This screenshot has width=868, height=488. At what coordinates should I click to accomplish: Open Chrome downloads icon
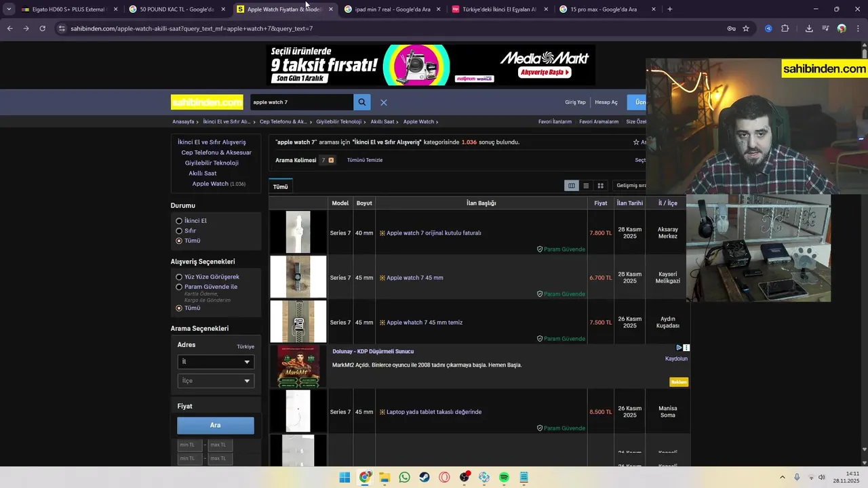coord(809,28)
